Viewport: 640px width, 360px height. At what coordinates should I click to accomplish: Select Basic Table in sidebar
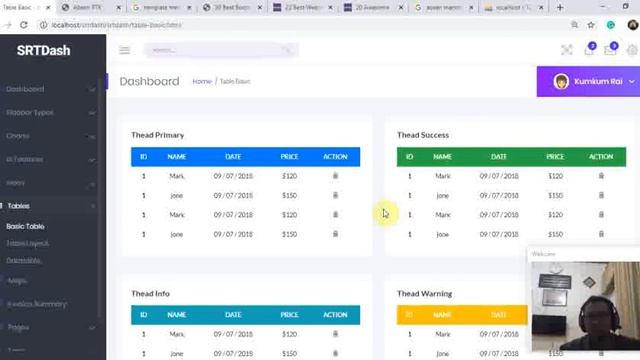click(25, 226)
